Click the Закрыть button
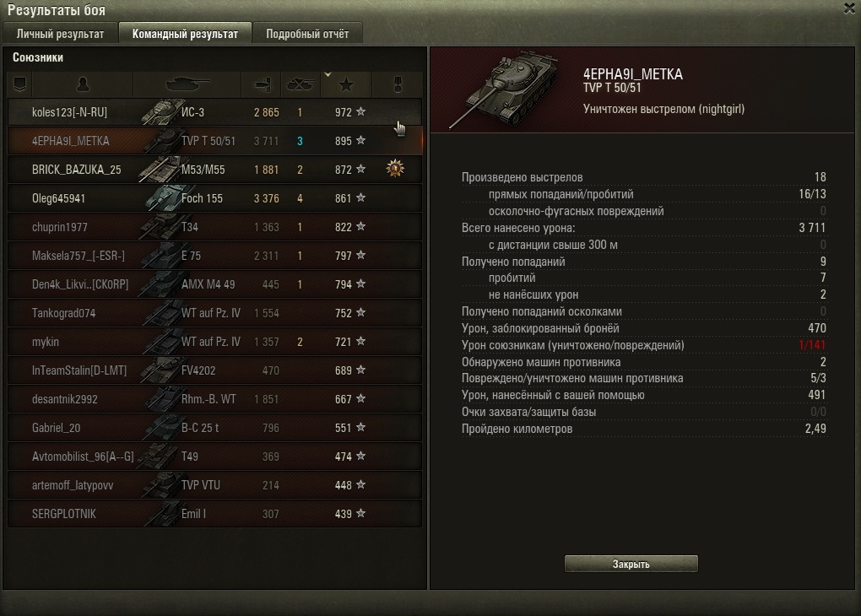This screenshot has width=861, height=616. point(631,564)
